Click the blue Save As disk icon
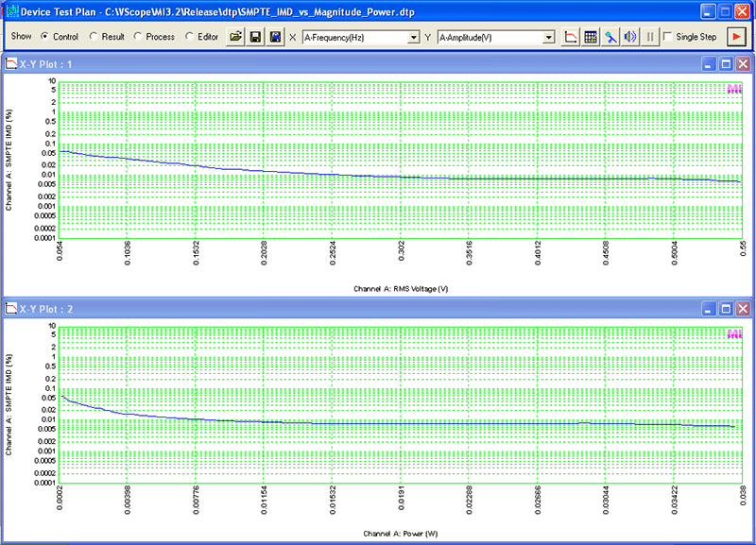Viewport: 756px width, 545px height. pyautogui.click(x=275, y=37)
